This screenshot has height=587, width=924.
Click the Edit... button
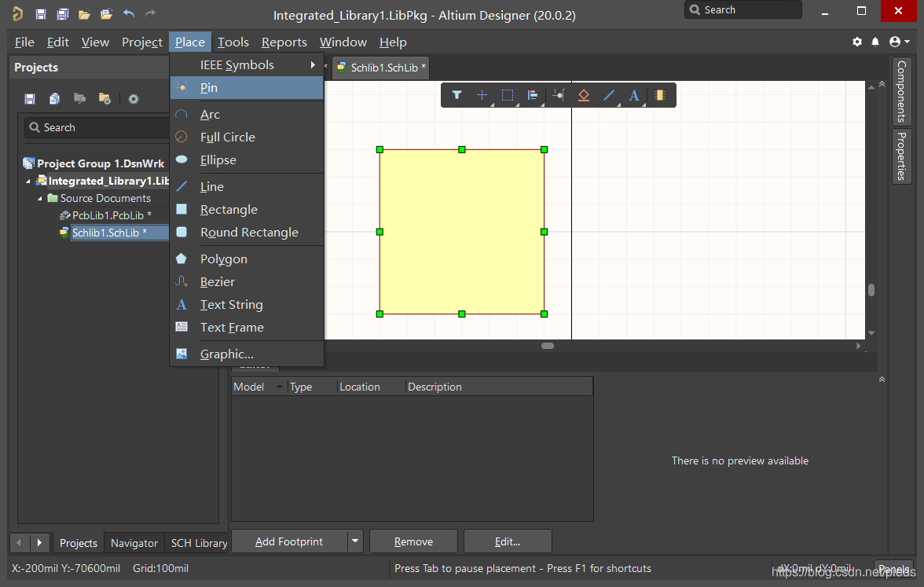508,541
